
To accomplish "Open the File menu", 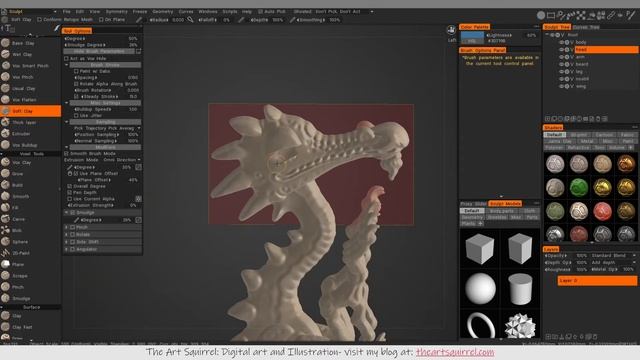I will click(x=67, y=11).
